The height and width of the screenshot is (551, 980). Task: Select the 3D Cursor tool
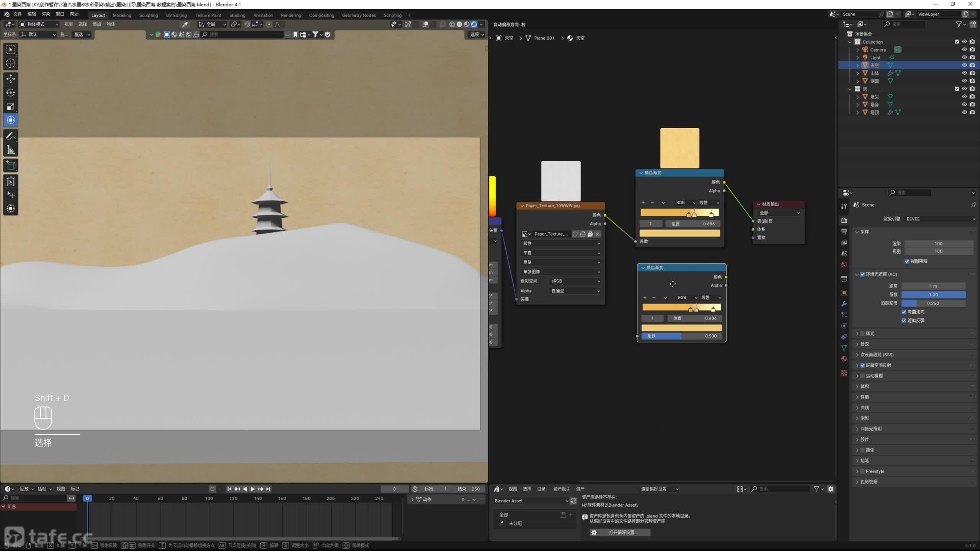click(x=11, y=64)
